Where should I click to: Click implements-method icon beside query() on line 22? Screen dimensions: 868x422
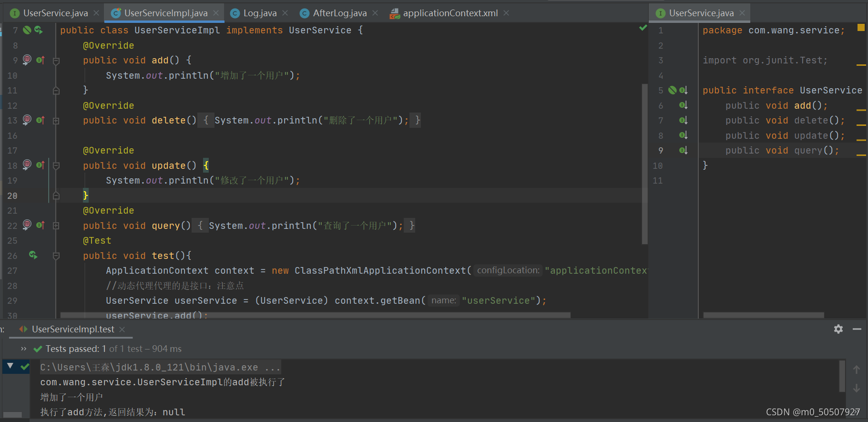pos(41,226)
